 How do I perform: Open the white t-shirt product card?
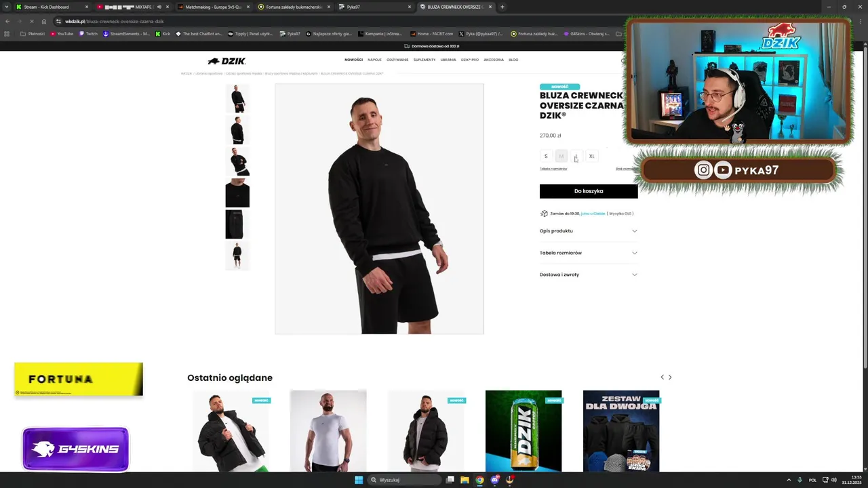tap(328, 431)
